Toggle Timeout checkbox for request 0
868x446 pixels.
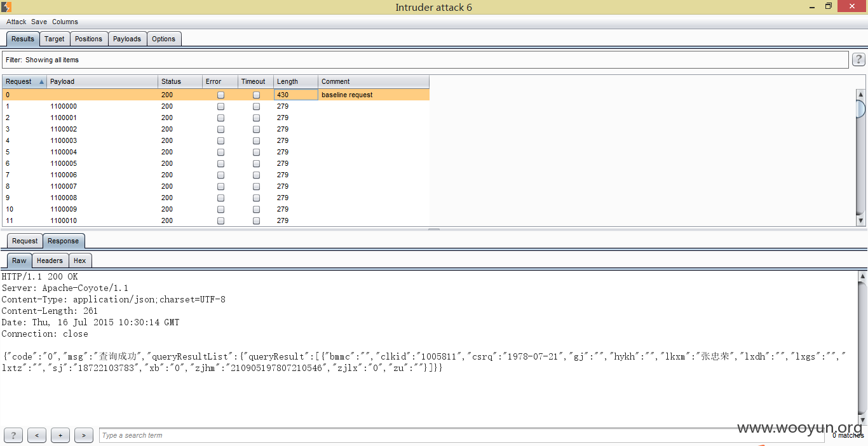click(256, 95)
